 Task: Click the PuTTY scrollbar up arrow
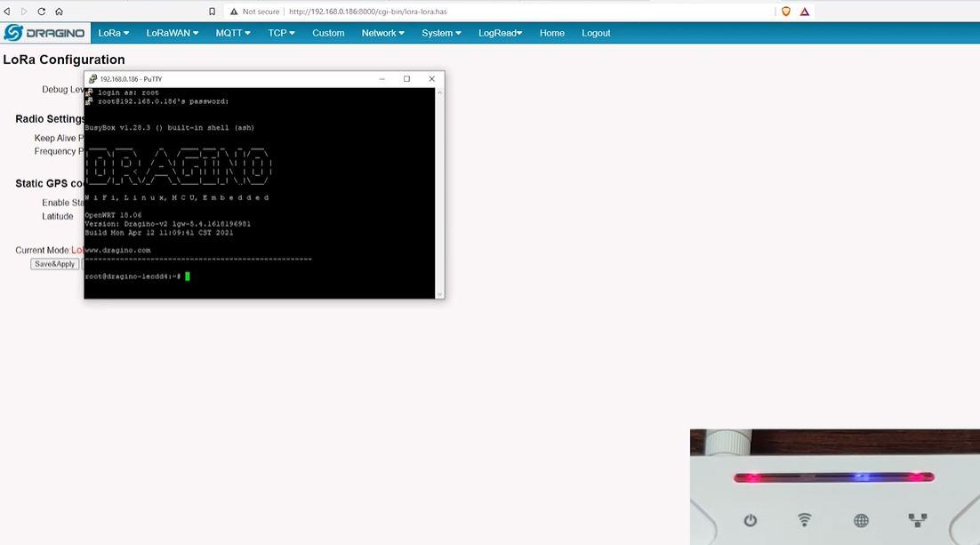pyautogui.click(x=440, y=92)
